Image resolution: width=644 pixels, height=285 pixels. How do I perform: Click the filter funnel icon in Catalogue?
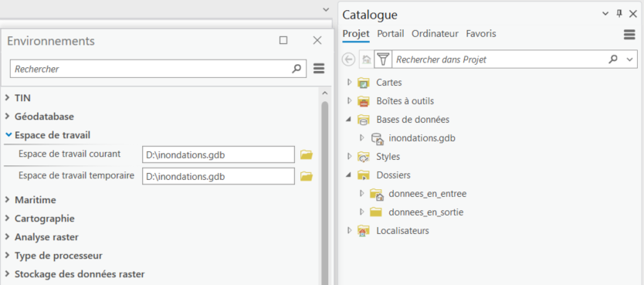tap(383, 59)
